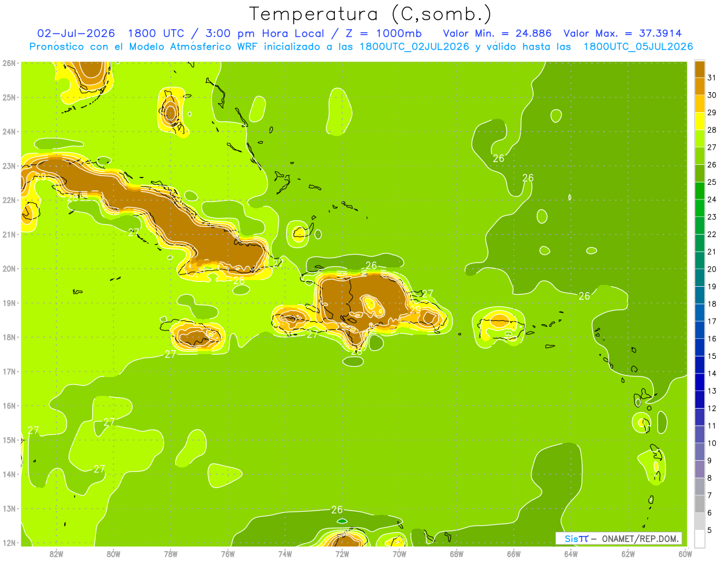Click the color bar value label 31
The image size is (728, 562).
tap(712, 78)
